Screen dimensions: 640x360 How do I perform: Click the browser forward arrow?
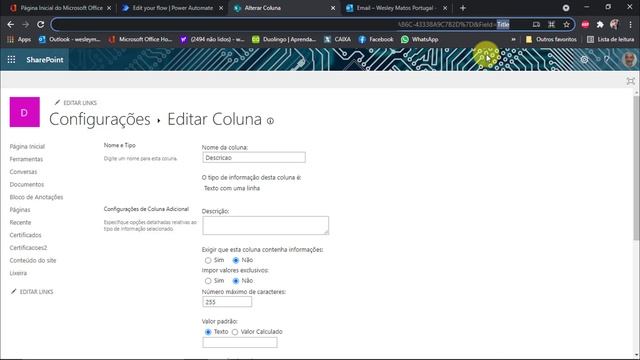pos(26,24)
